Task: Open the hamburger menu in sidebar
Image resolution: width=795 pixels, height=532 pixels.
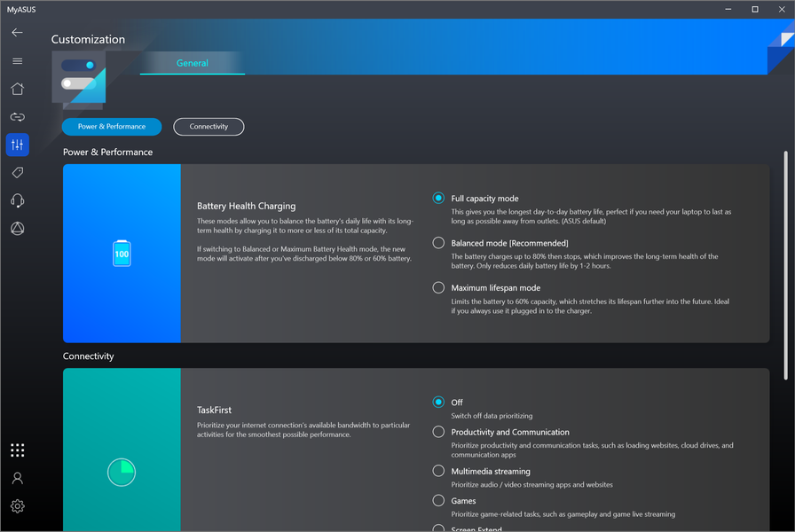Action: pos(17,61)
